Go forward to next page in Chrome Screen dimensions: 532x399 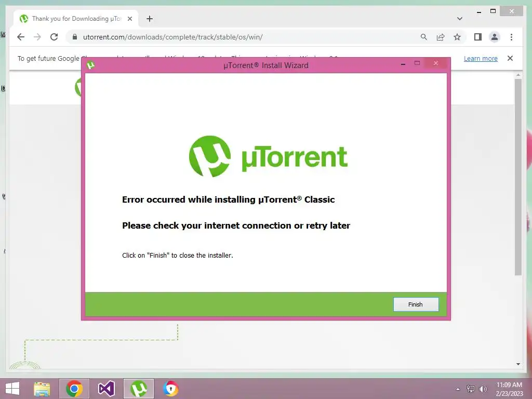coord(37,37)
